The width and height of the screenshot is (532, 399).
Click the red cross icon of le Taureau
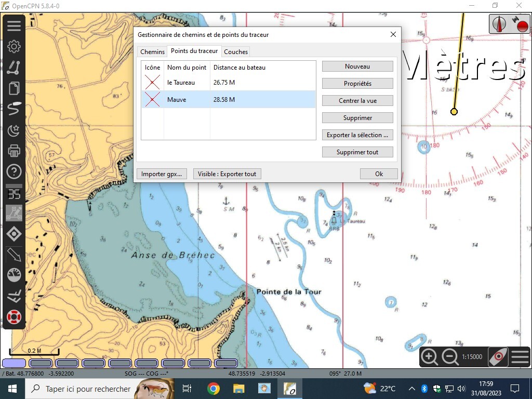tap(152, 83)
